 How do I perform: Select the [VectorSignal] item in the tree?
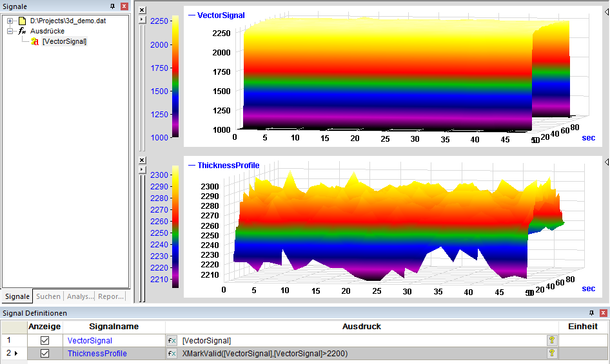point(64,41)
